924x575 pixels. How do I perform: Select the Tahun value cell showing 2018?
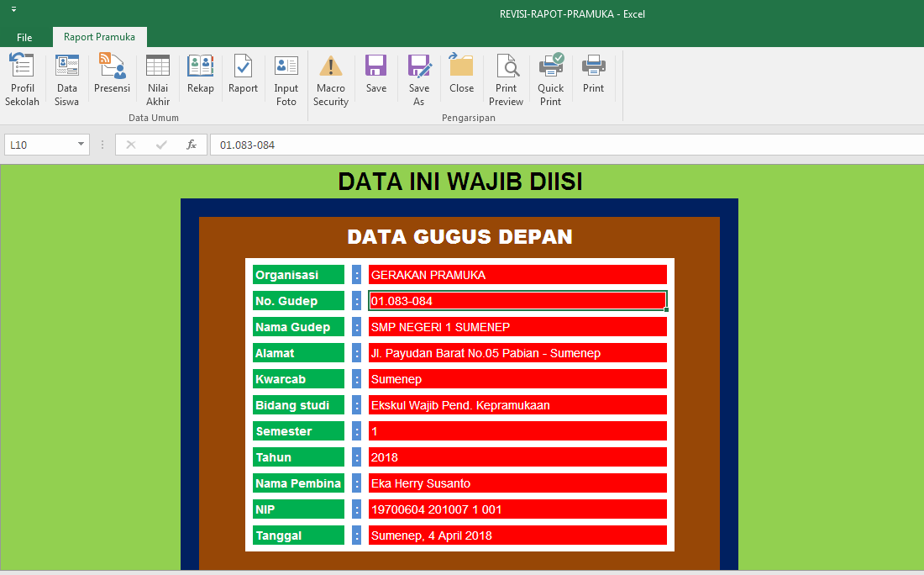[517, 456]
